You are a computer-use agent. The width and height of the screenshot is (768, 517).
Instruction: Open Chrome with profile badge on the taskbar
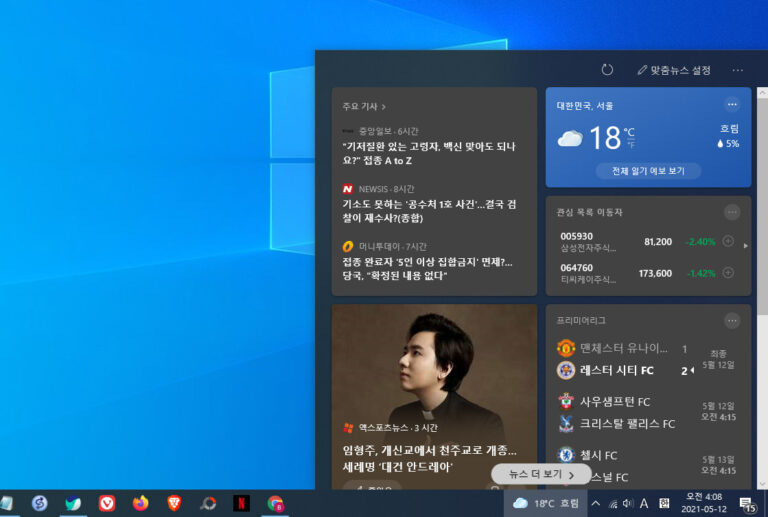[275, 504]
